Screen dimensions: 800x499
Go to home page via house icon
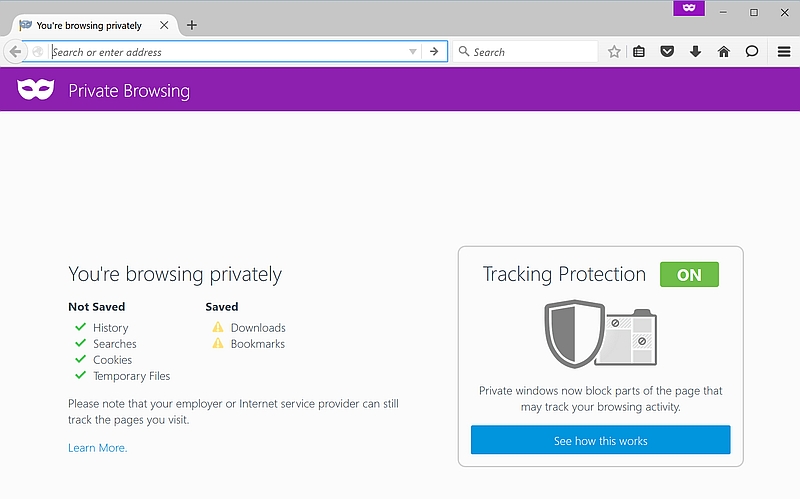[x=723, y=52]
